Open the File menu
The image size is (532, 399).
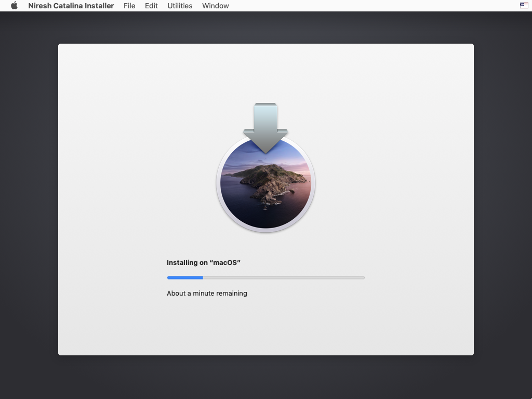129,6
